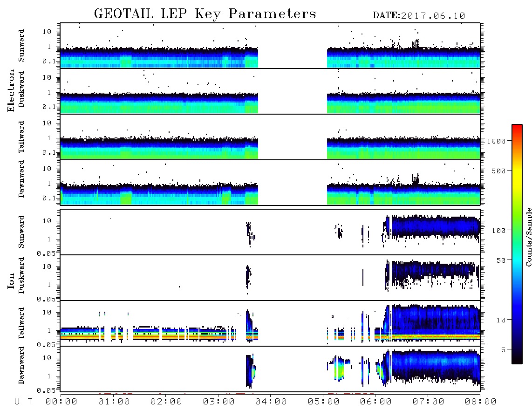This screenshot has width=532, height=410.
Task: Click the Ion Duskward spectrogram panel
Action: [270, 277]
